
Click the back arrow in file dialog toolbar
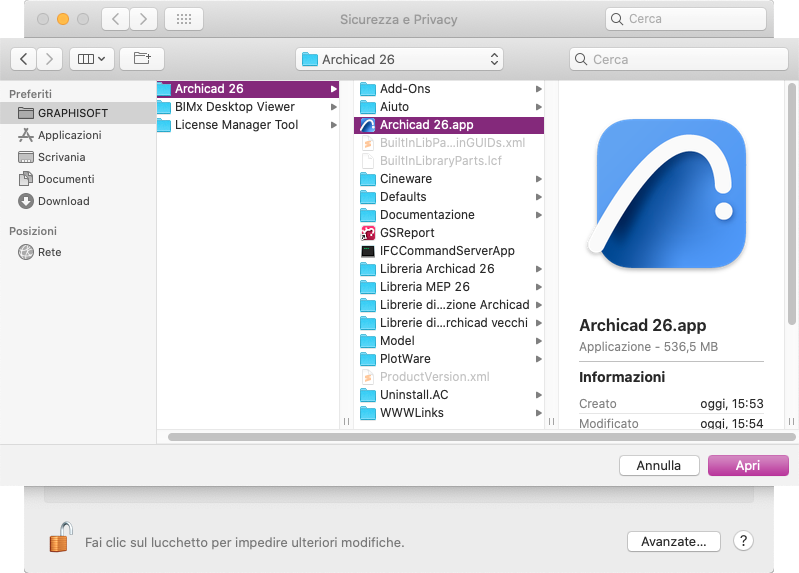tap(23, 59)
